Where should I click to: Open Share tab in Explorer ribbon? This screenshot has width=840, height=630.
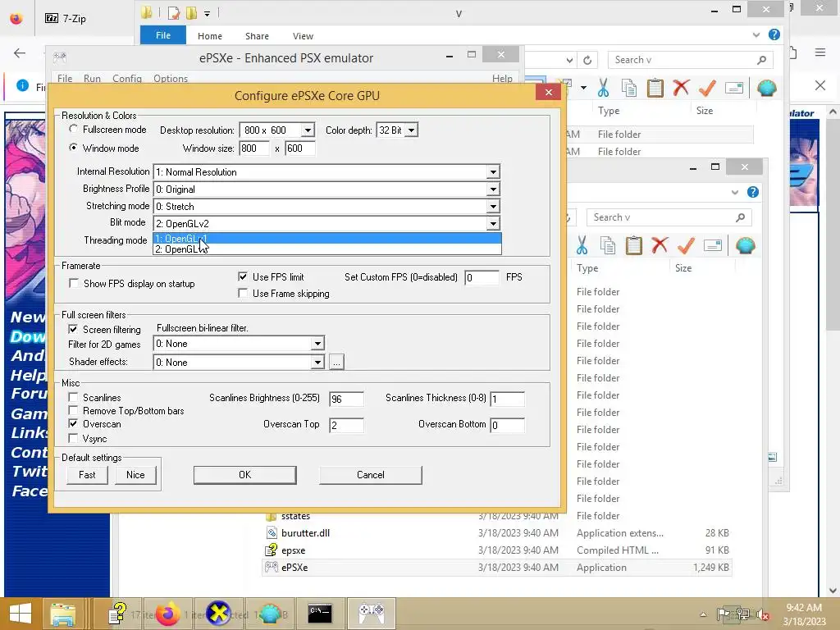click(x=257, y=36)
